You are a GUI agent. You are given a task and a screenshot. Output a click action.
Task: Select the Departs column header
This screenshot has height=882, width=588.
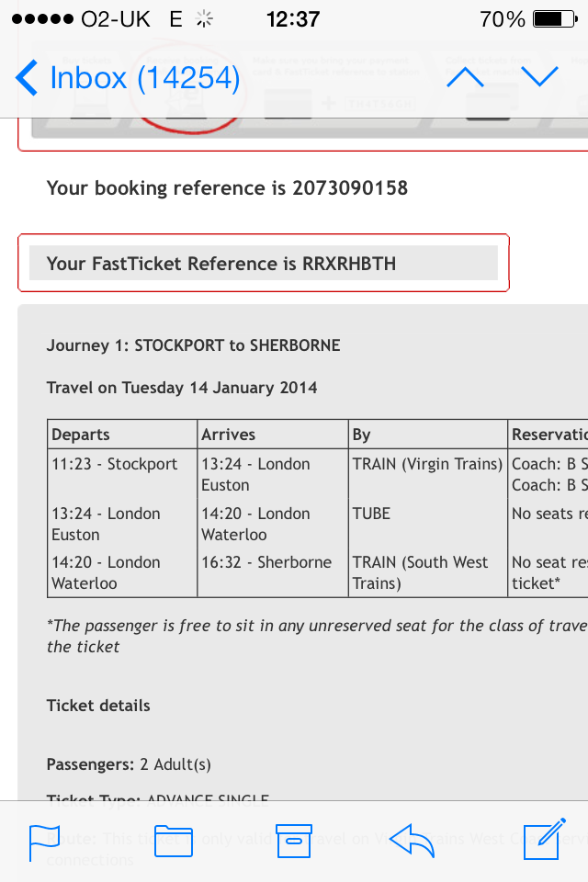pyautogui.click(x=81, y=435)
